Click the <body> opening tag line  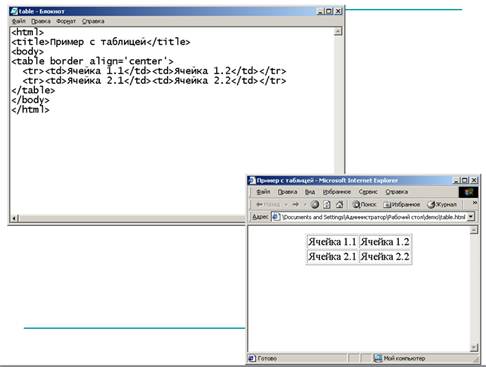tap(28, 51)
